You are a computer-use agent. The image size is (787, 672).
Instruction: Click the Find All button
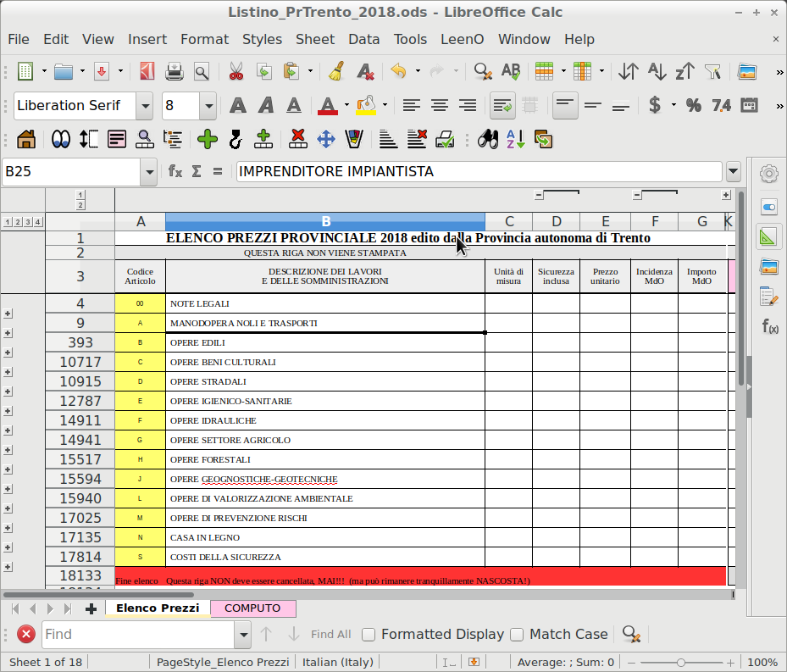coord(330,635)
